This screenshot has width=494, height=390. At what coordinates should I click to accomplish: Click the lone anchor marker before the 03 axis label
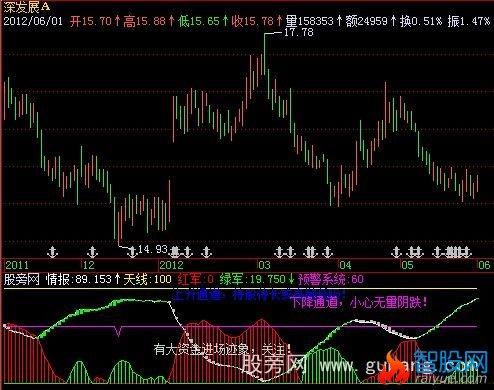[x=207, y=252]
